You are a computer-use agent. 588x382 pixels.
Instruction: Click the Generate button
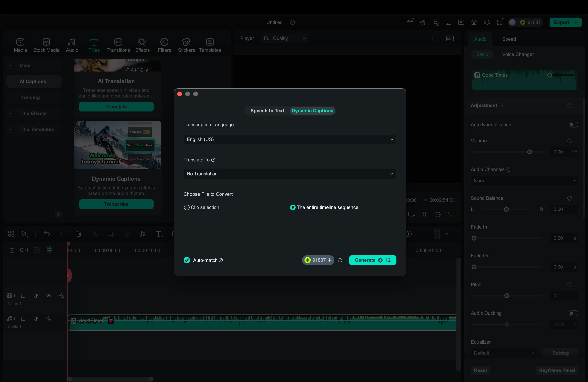[372, 260]
